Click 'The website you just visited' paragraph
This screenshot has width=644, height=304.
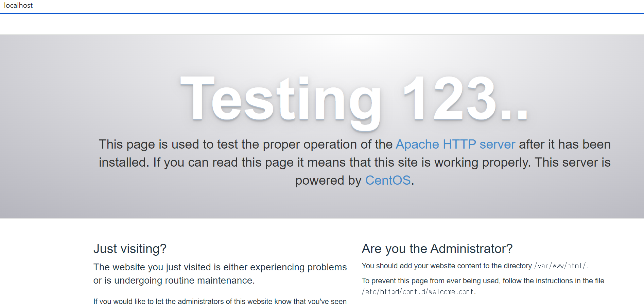pos(220,274)
